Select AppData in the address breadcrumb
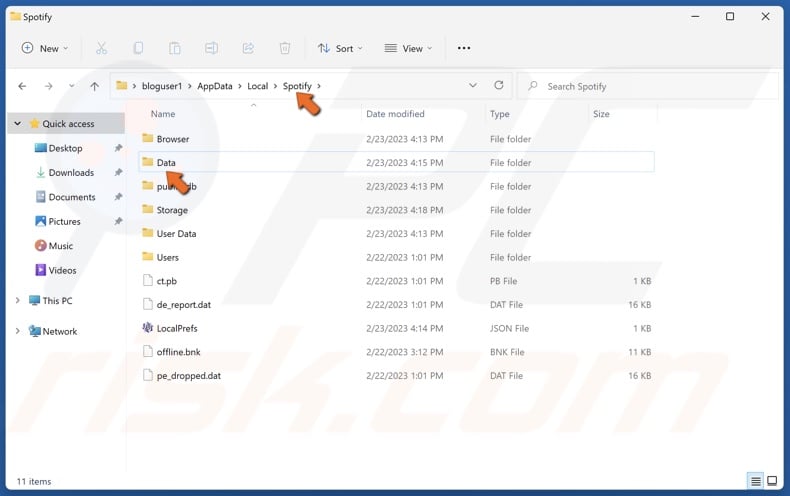This screenshot has width=790, height=496. [x=214, y=86]
